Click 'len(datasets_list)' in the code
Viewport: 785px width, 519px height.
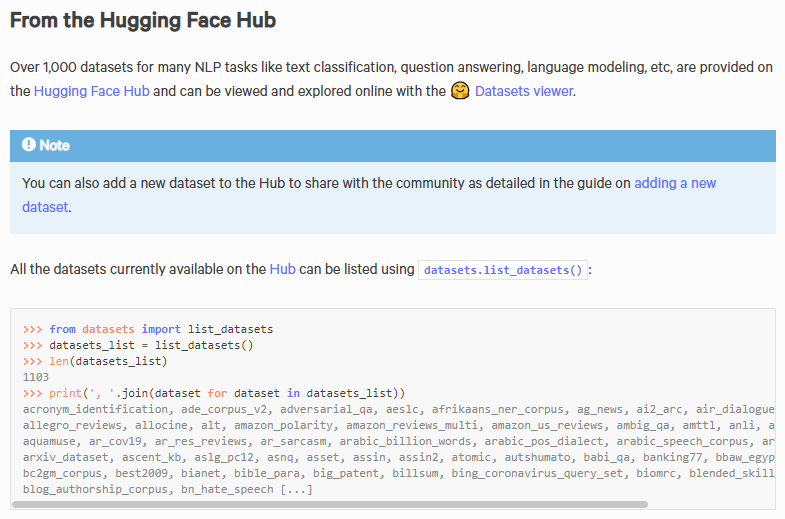pos(108,361)
